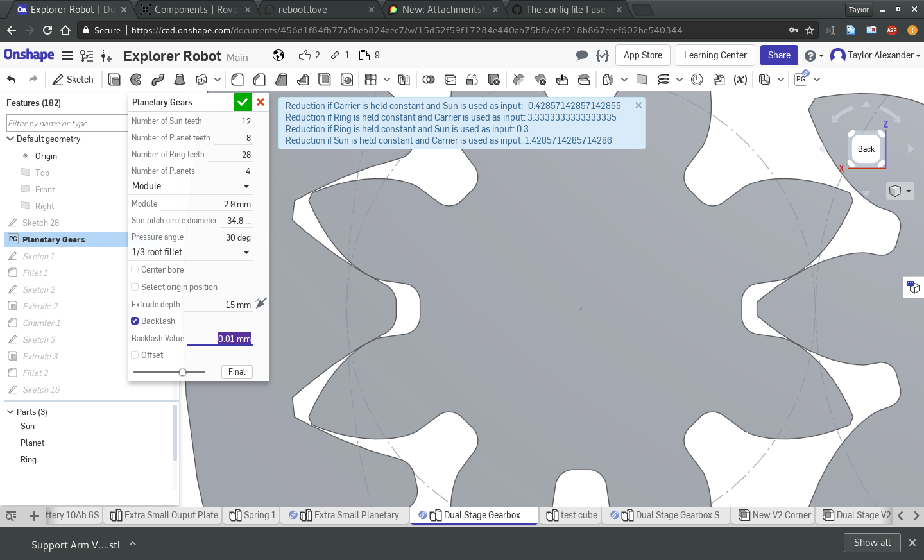Open the Learning Center
Viewport: 924px width, 560px height.
tap(715, 55)
